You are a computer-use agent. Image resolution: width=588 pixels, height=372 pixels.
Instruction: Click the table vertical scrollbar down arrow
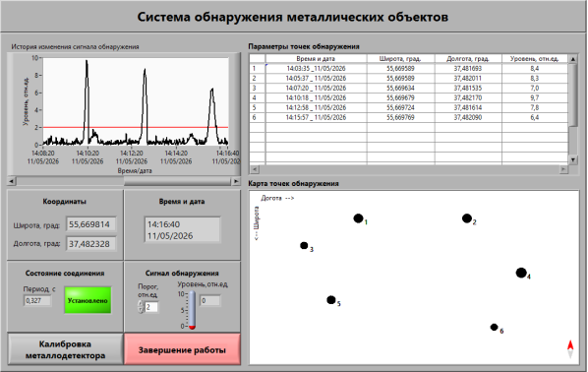pyautogui.click(x=572, y=159)
